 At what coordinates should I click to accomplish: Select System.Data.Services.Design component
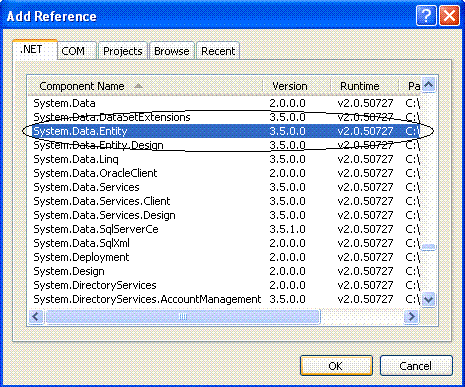coord(224,215)
